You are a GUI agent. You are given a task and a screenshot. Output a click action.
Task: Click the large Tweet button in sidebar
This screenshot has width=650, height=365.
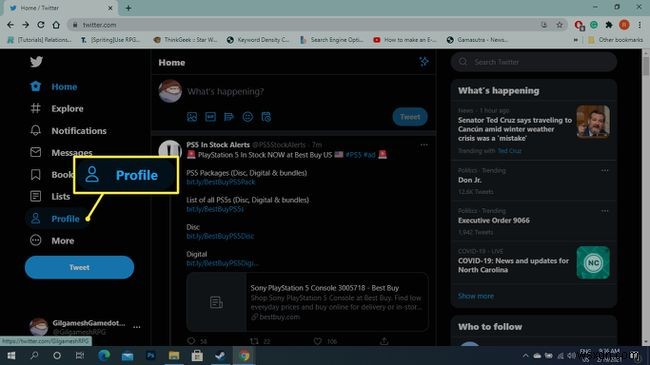pyautogui.click(x=79, y=267)
